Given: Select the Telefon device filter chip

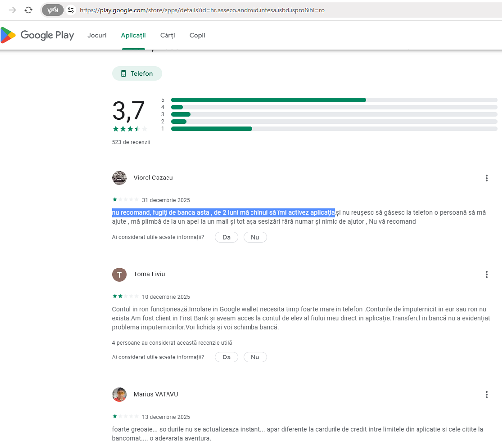Looking at the screenshot, I should click(137, 74).
